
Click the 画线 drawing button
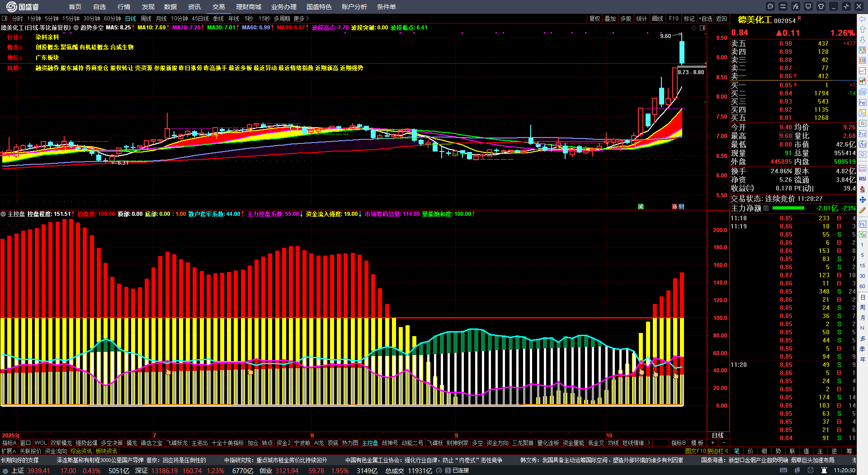[658, 19]
